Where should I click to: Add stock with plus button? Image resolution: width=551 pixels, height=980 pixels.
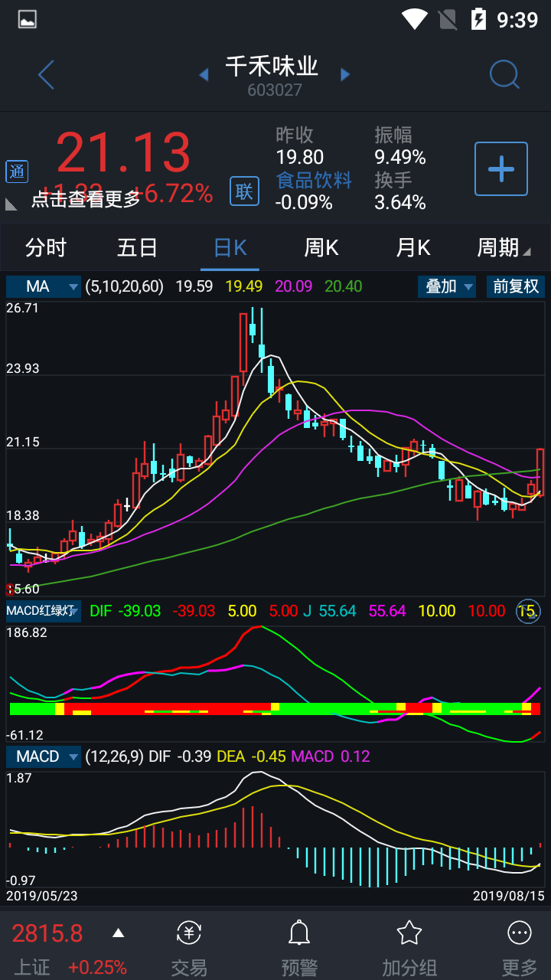pos(501,168)
